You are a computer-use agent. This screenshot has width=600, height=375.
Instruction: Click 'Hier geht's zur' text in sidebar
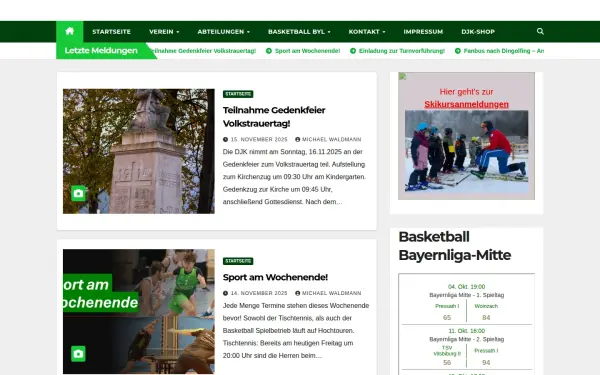pyautogui.click(x=466, y=92)
